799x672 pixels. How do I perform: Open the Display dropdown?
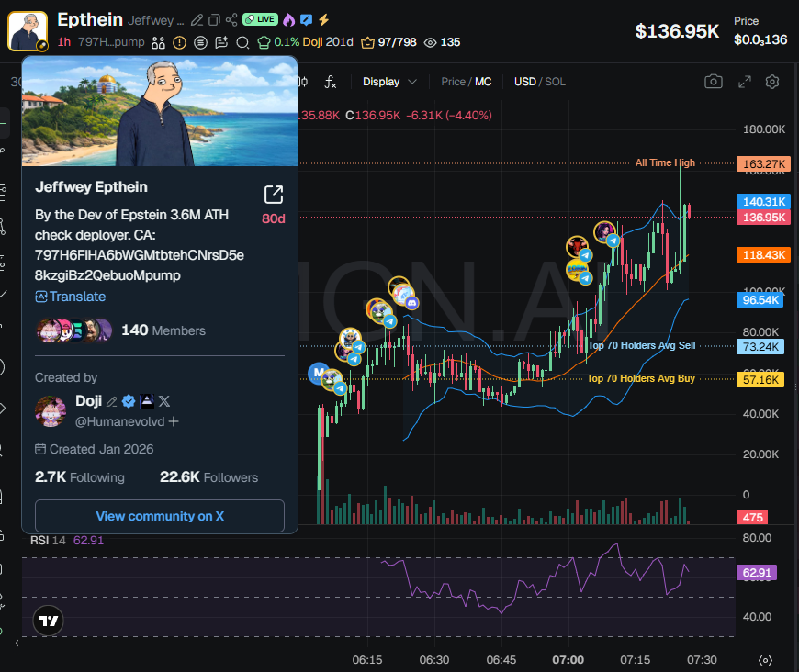388,82
